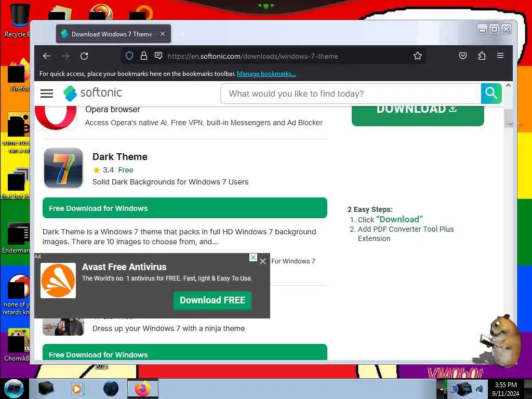This screenshot has height=399, width=532.
Task: Click the "Download" text in 2 Easy Steps
Action: (x=400, y=220)
